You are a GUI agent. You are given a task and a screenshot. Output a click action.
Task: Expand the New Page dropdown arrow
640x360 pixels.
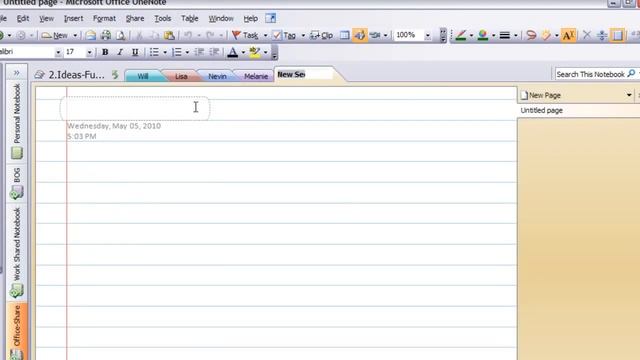pos(629,95)
